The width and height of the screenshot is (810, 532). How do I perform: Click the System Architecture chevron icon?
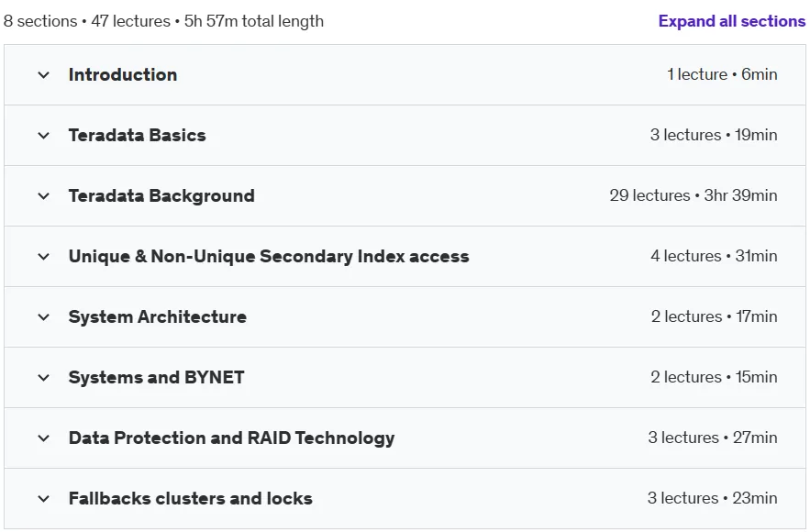44,316
